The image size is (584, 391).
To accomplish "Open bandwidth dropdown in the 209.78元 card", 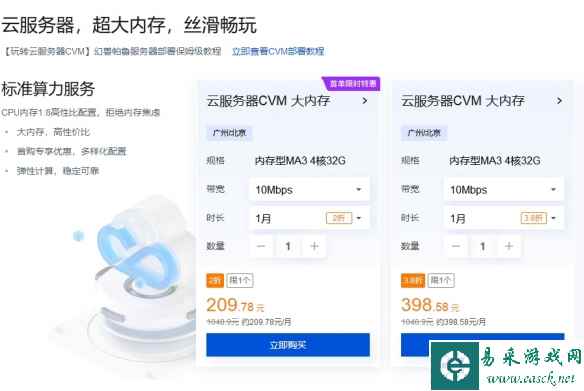I will [309, 190].
